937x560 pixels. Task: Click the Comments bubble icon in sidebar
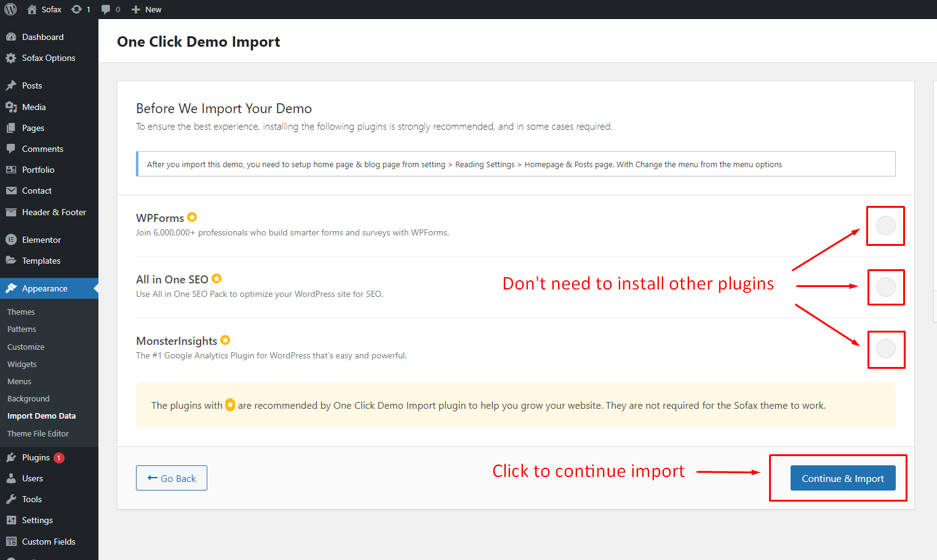pyautogui.click(x=11, y=149)
